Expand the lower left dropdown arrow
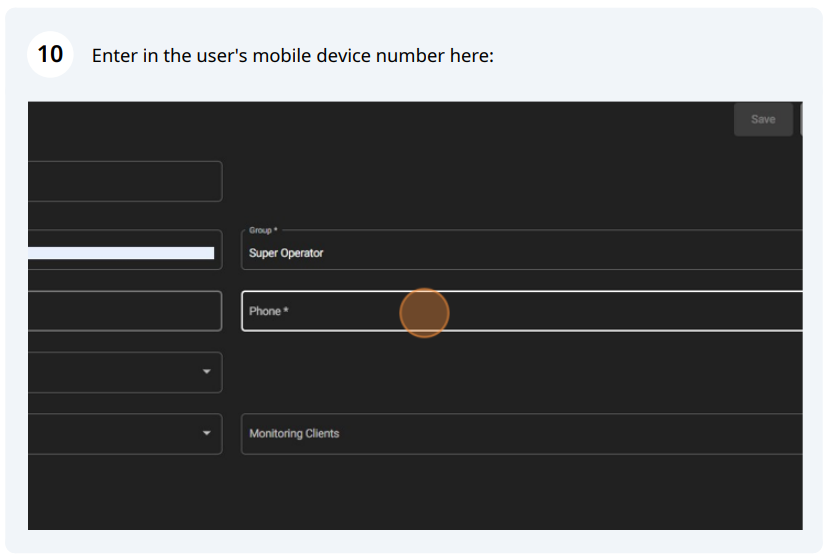The height and width of the screenshot is (558, 832). (x=207, y=433)
